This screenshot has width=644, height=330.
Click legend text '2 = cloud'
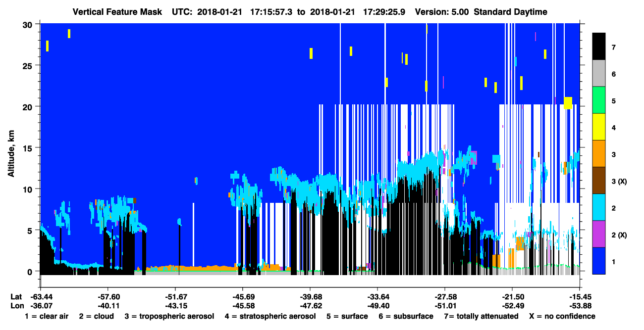[95, 316]
